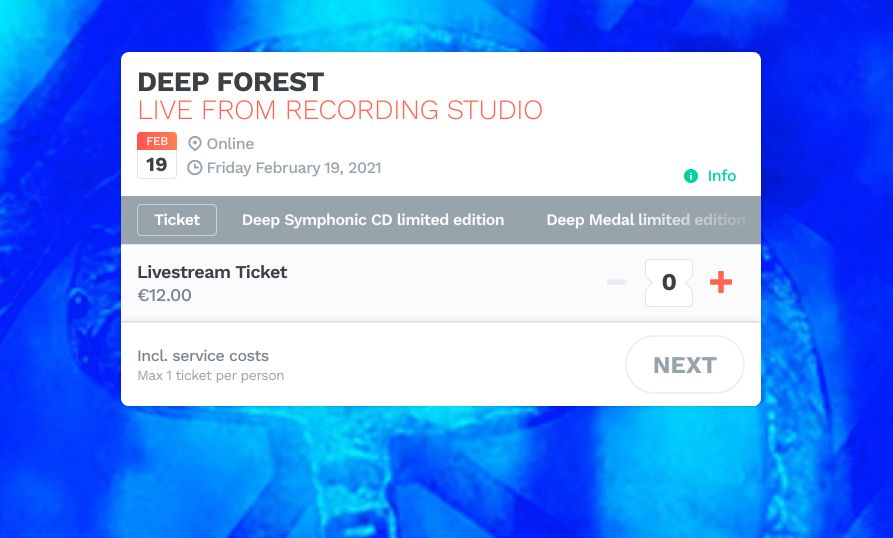Increase ticket quantity with the red plus
Viewport: 893px width, 538px height.
(x=720, y=282)
